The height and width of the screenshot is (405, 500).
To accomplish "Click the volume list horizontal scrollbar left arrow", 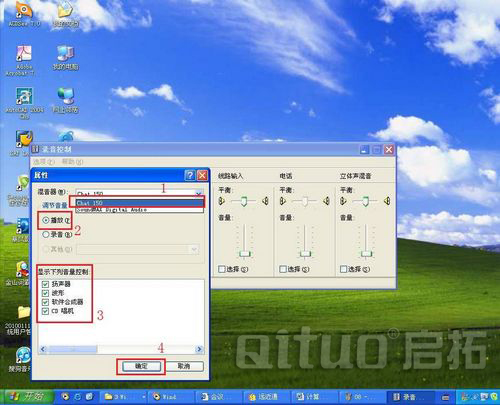I will (x=43, y=349).
